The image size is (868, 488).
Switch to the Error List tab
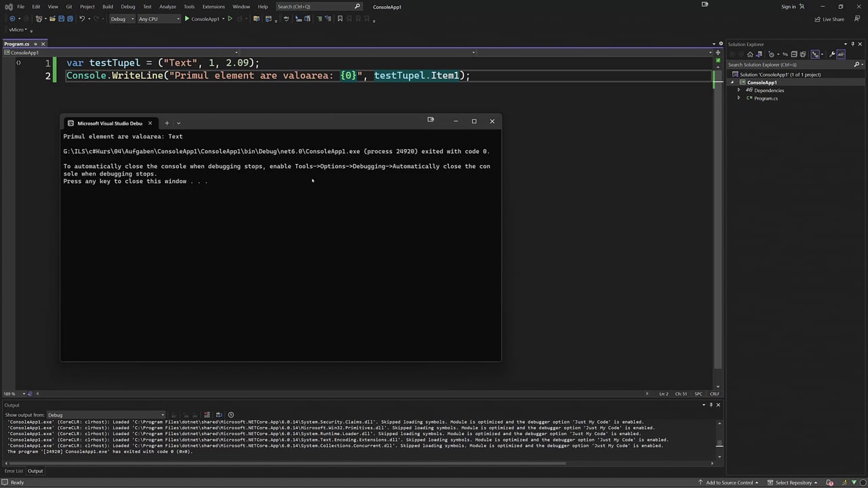pos(14,471)
